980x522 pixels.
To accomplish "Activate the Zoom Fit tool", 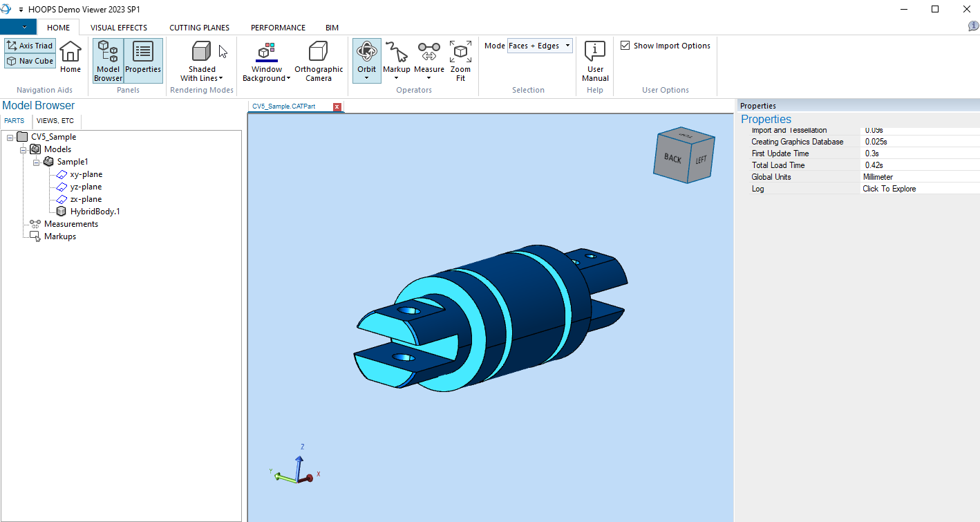I will tap(460, 60).
